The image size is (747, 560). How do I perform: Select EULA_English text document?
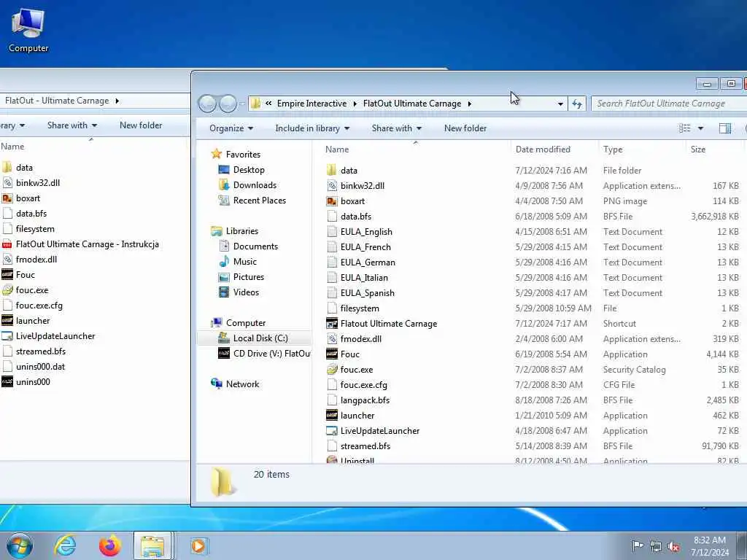pos(366,231)
